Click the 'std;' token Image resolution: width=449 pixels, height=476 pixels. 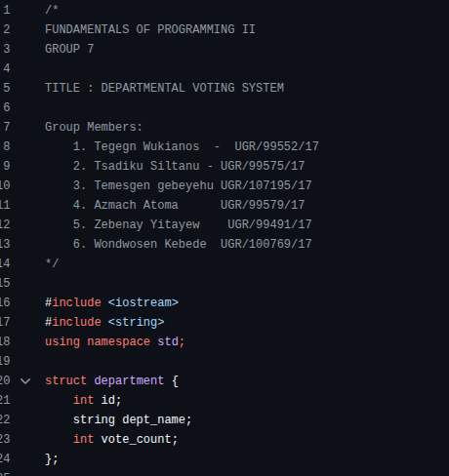pos(171,341)
